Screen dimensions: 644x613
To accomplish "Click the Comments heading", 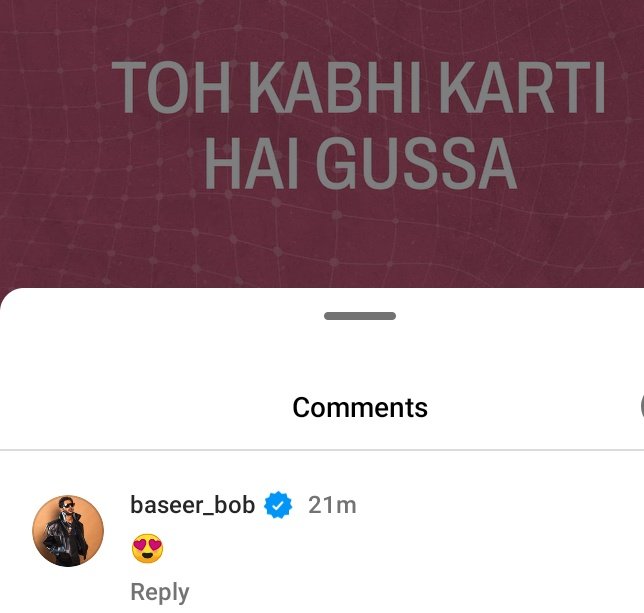I will [360, 407].
